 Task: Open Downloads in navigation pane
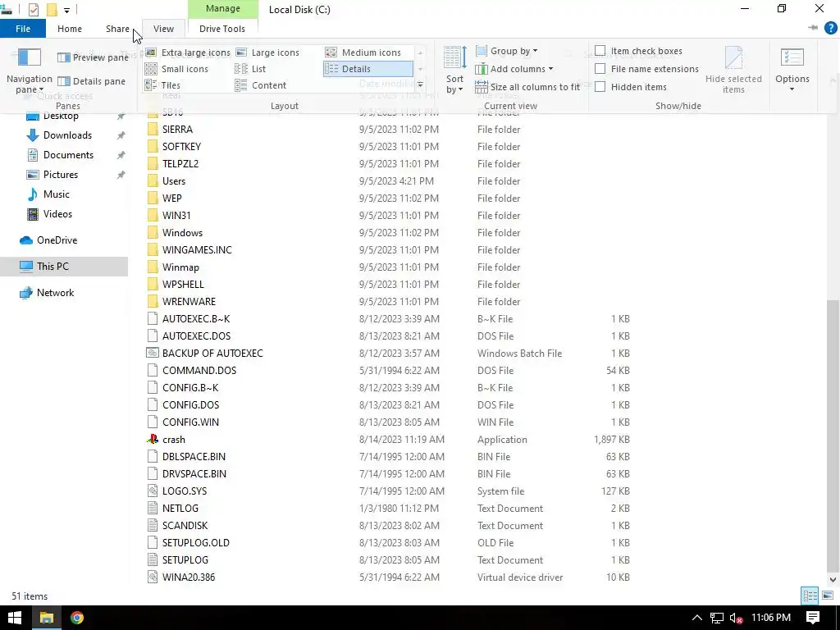67,135
